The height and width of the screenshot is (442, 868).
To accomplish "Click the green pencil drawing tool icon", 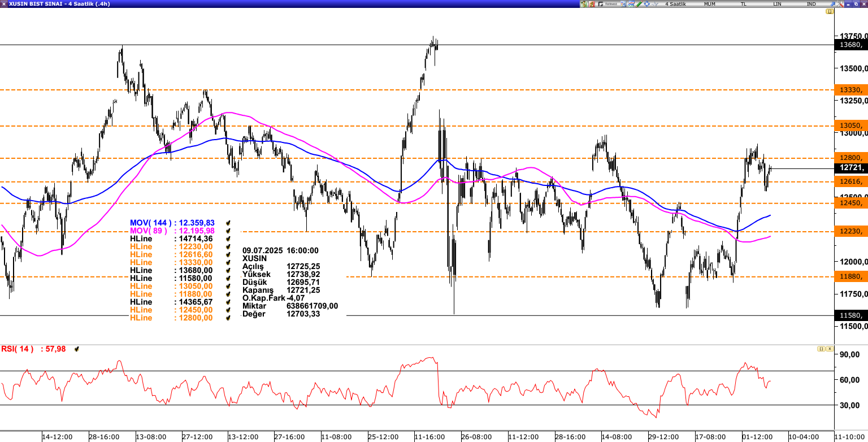I will point(639,4).
